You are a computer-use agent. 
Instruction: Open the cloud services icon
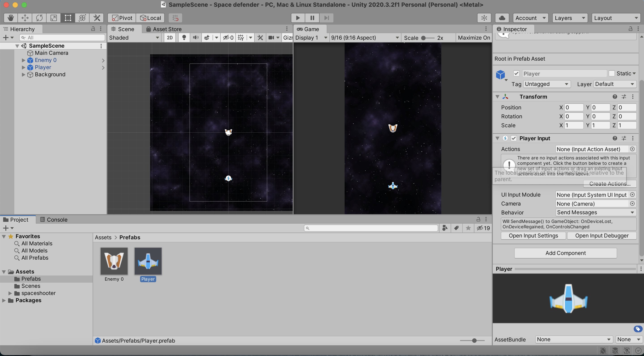502,18
